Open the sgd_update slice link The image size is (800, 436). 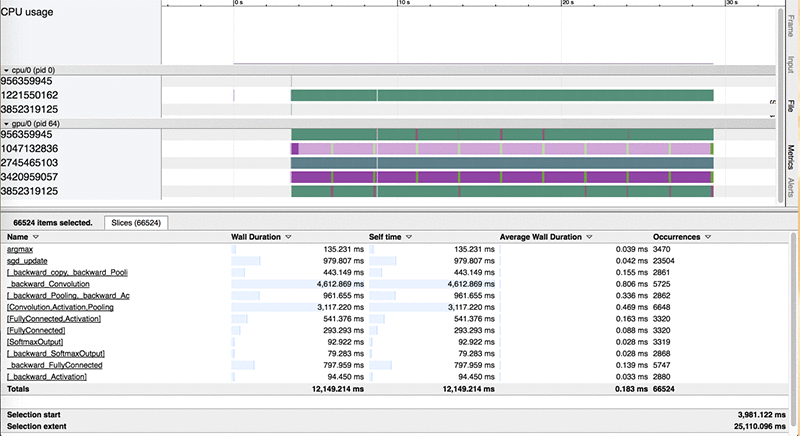(x=27, y=261)
